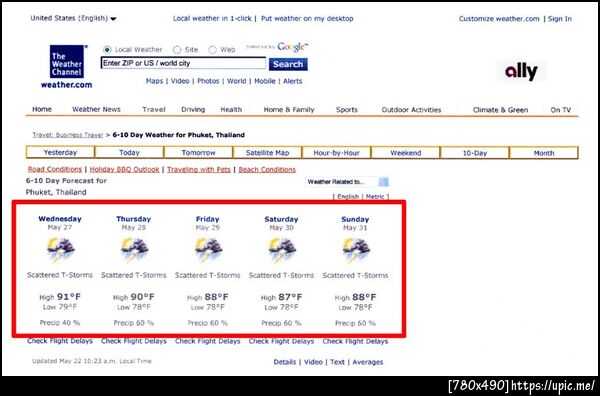This screenshot has width=600, height=396.
Task: Click Friday's scattered T-storms icon
Action: point(208,249)
